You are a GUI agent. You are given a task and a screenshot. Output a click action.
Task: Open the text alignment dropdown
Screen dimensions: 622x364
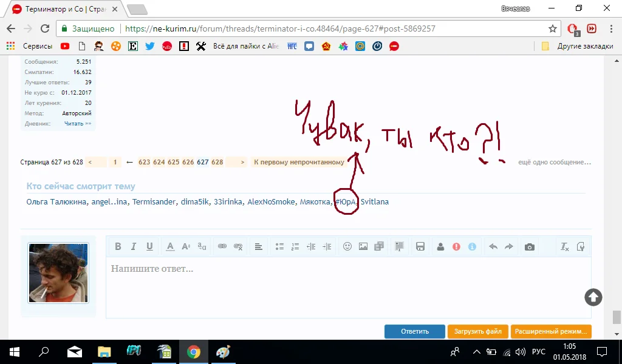click(x=258, y=246)
